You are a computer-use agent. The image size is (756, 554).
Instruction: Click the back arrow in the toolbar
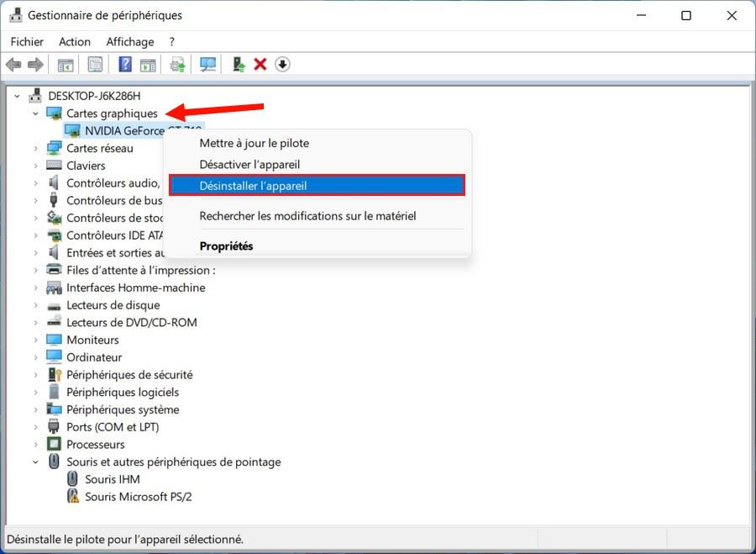[13, 65]
